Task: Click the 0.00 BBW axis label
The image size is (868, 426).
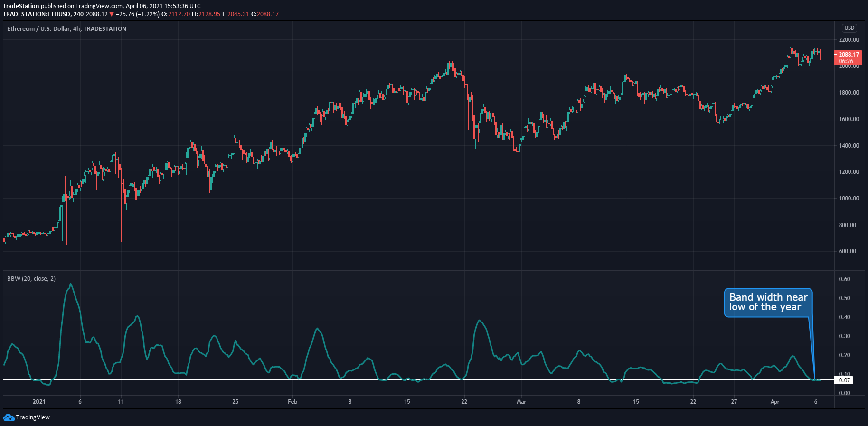Action: 844,393
